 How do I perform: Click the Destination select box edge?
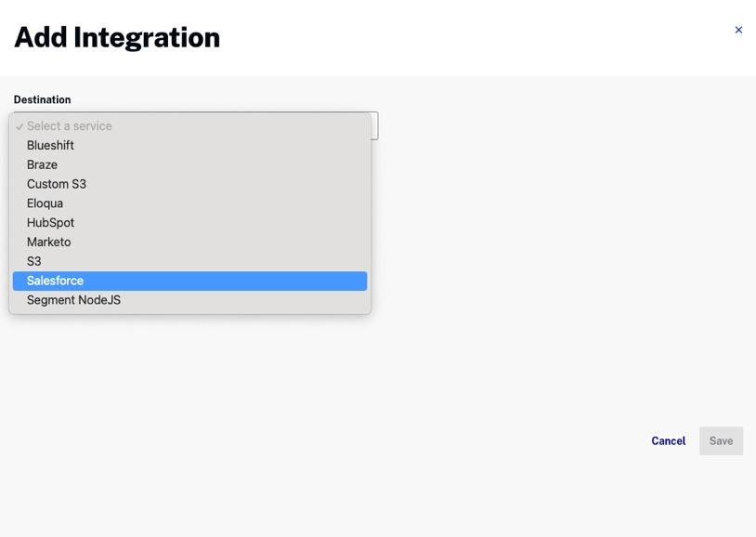374,125
